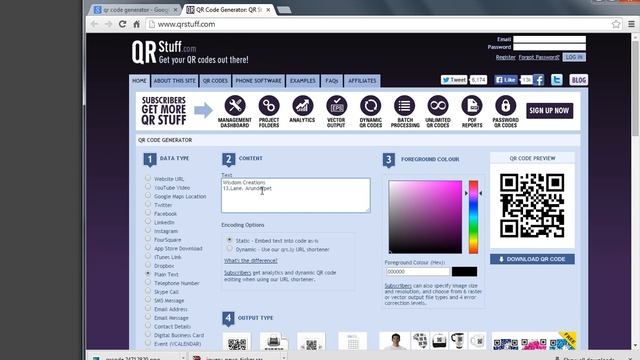640x360 pixels.
Task: Click the Project Folders icon
Action: [269, 106]
